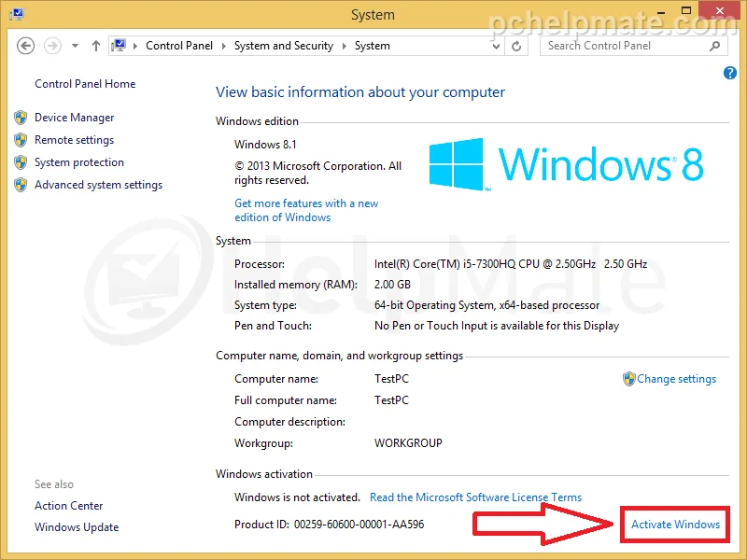
Task: Click the back navigation arrow
Action: click(x=25, y=46)
